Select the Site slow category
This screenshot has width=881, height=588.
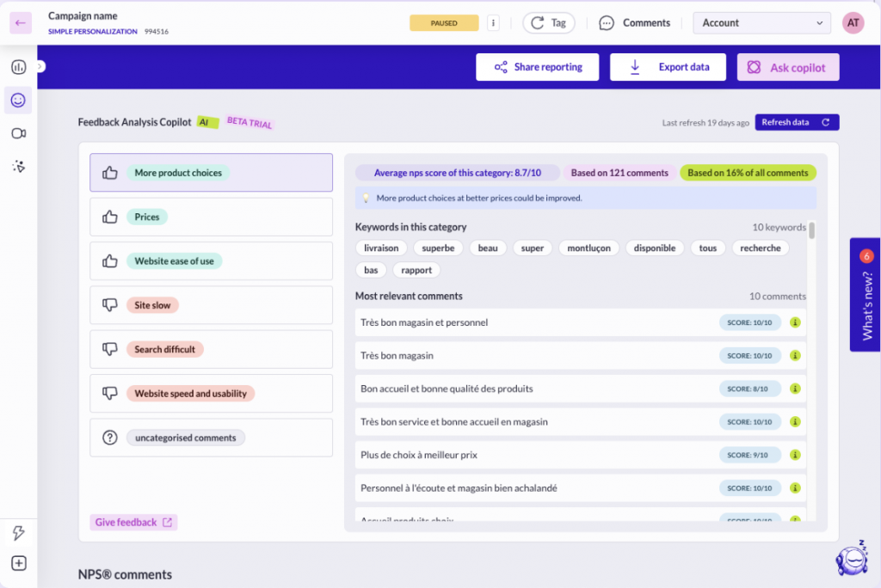211,305
